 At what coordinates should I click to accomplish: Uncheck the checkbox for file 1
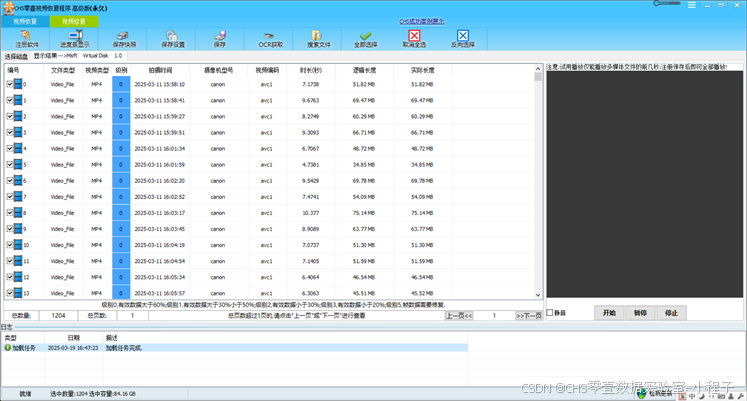(10, 100)
